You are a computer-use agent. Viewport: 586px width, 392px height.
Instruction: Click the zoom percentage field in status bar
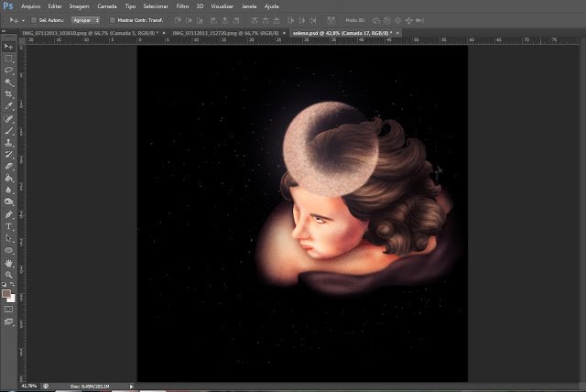coord(29,386)
